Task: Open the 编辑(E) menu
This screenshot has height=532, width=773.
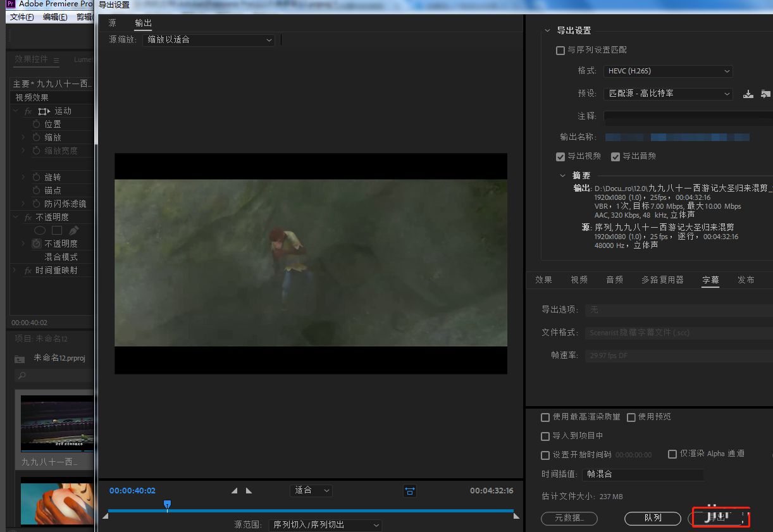Action: pyautogui.click(x=55, y=17)
